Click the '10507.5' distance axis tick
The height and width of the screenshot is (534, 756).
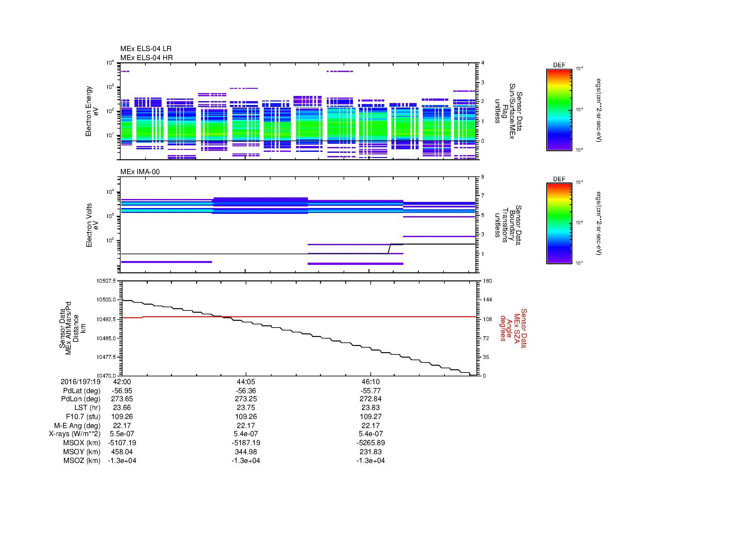(106, 281)
